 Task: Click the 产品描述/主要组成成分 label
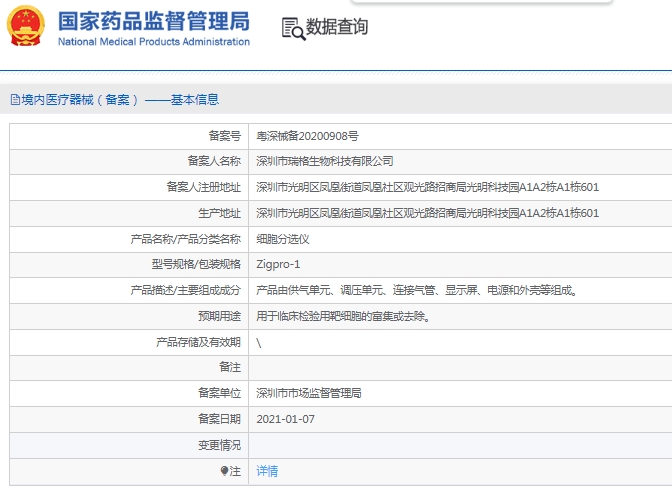click(x=186, y=290)
